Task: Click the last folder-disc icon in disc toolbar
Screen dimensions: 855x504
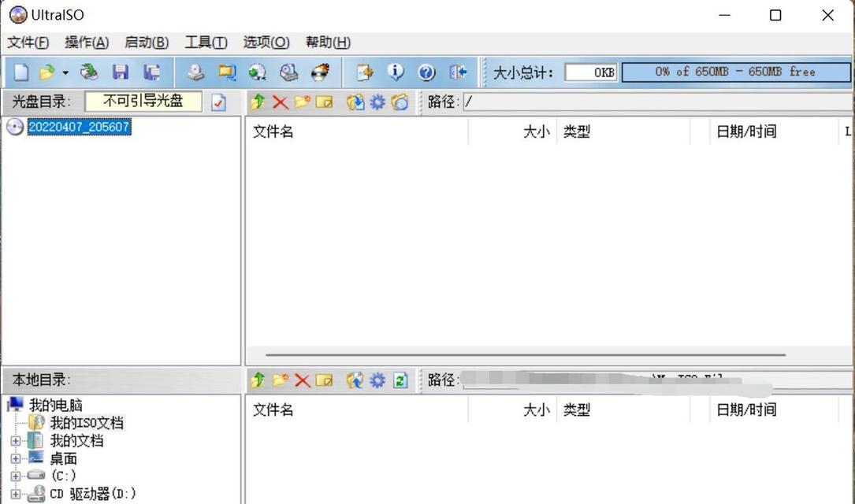Action: [x=400, y=102]
